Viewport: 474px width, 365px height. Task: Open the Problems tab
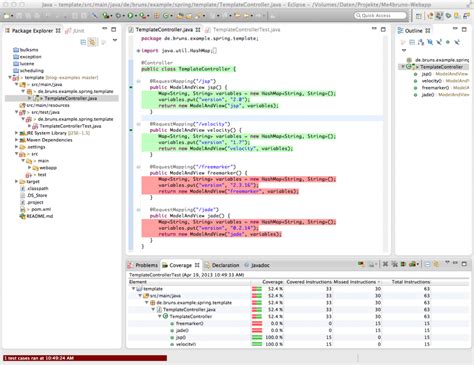(x=143, y=265)
